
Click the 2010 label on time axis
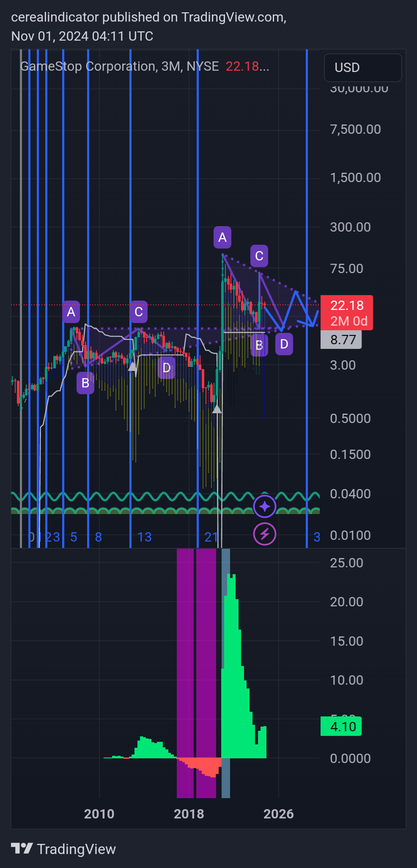click(99, 814)
